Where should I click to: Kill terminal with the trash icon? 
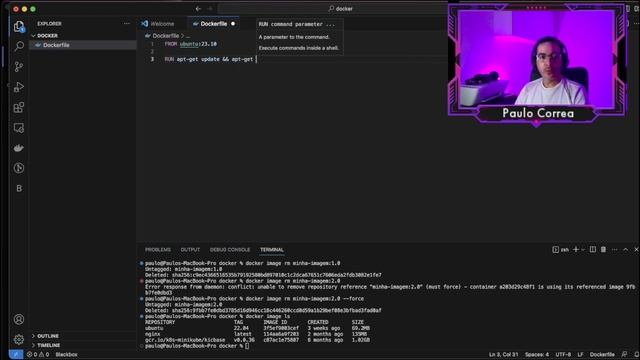pyautogui.click(x=603, y=249)
